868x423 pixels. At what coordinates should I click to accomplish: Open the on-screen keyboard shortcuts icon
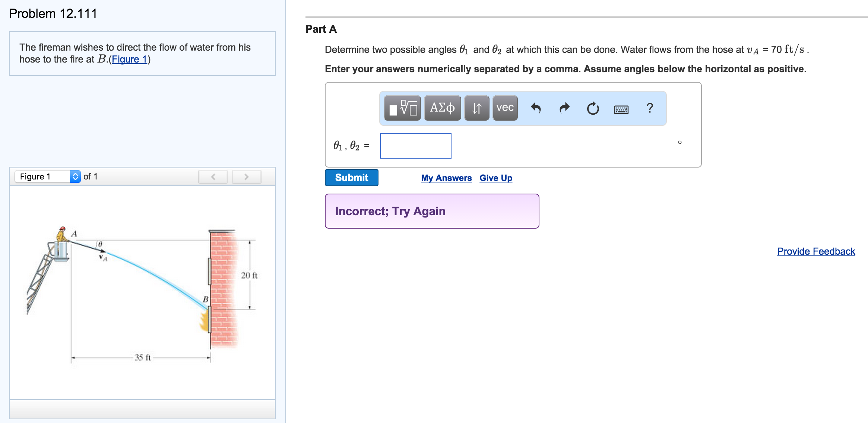coord(621,109)
